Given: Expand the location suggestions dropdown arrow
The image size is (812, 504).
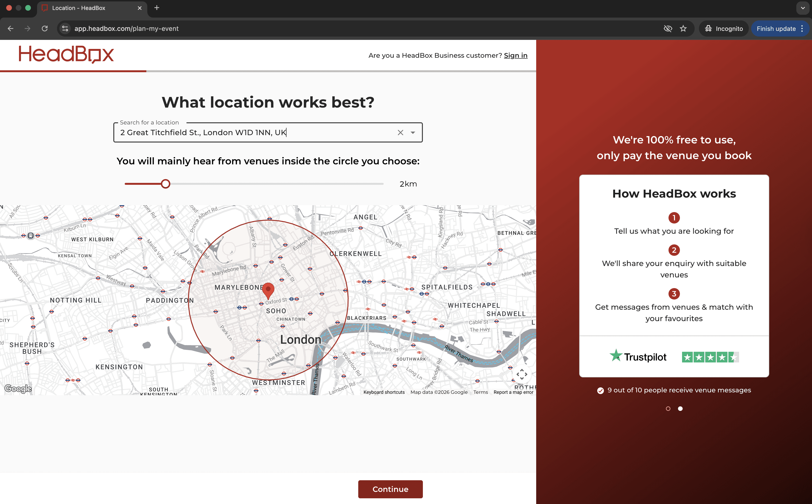Looking at the screenshot, I should tap(413, 133).
